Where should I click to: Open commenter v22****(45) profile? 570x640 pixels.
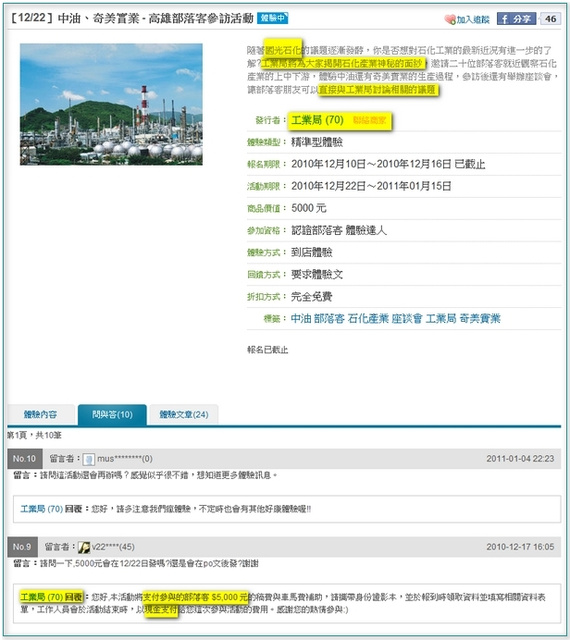pyautogui.click(x=114, y=547)
